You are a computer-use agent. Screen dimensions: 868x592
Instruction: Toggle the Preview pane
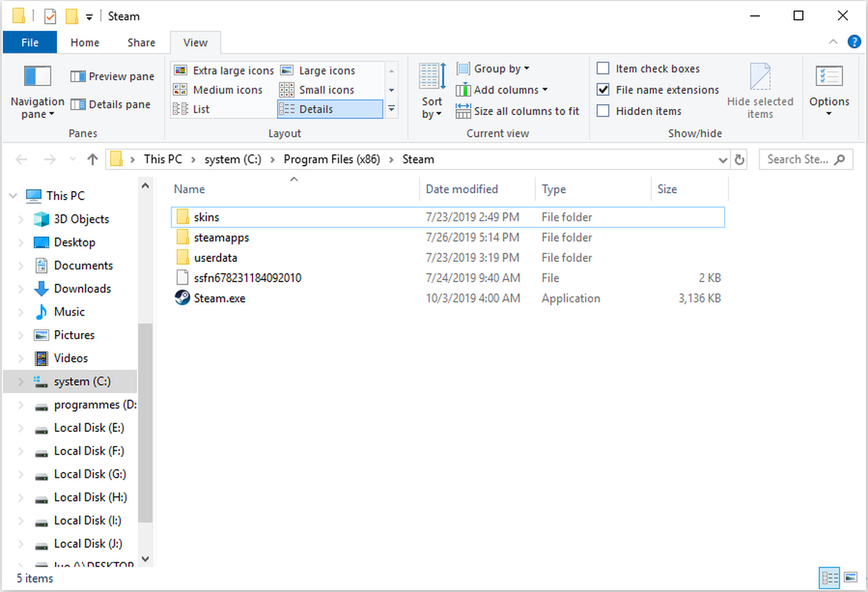pos(112,76)
